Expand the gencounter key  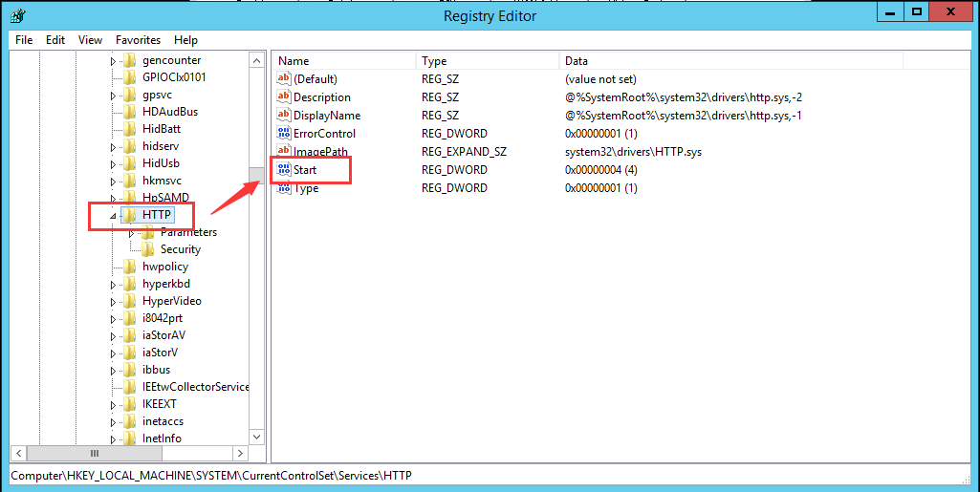point(113,61)
